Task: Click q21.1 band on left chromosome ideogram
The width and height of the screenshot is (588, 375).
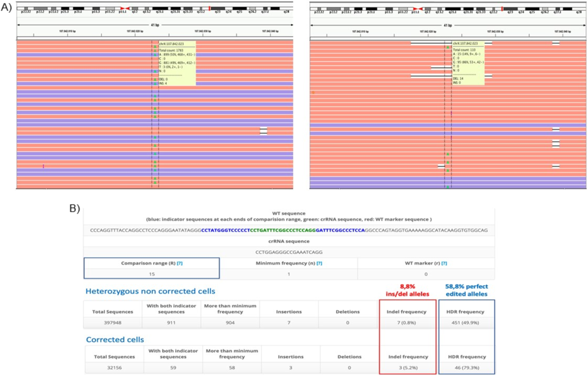Action: pos(160,9)
